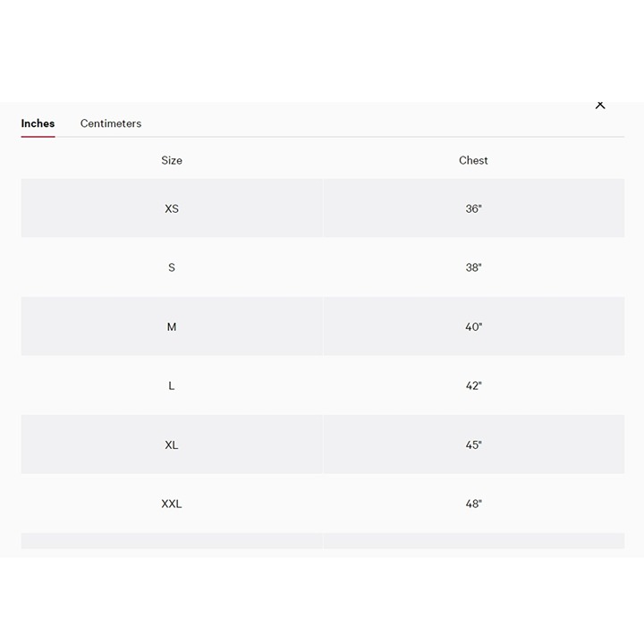Switch to the Centimeters tab
Viewport: 644px width, 644px height.
point(111,123)
